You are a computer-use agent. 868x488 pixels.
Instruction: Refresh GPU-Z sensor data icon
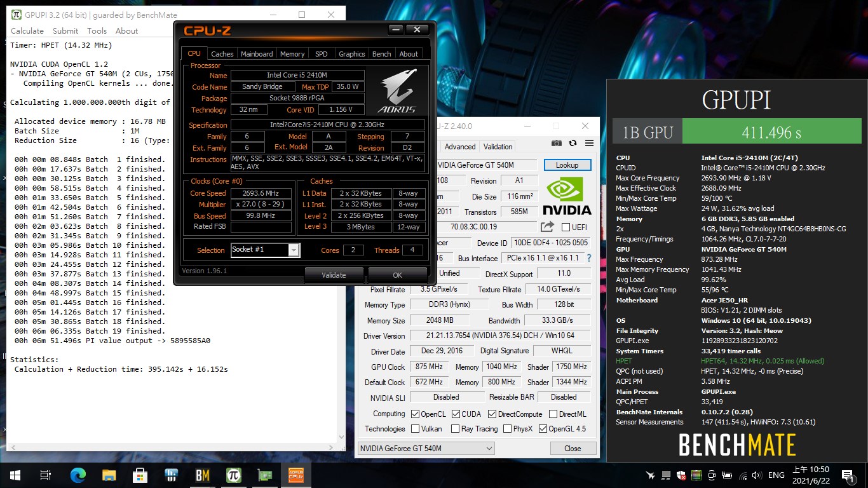573,144
